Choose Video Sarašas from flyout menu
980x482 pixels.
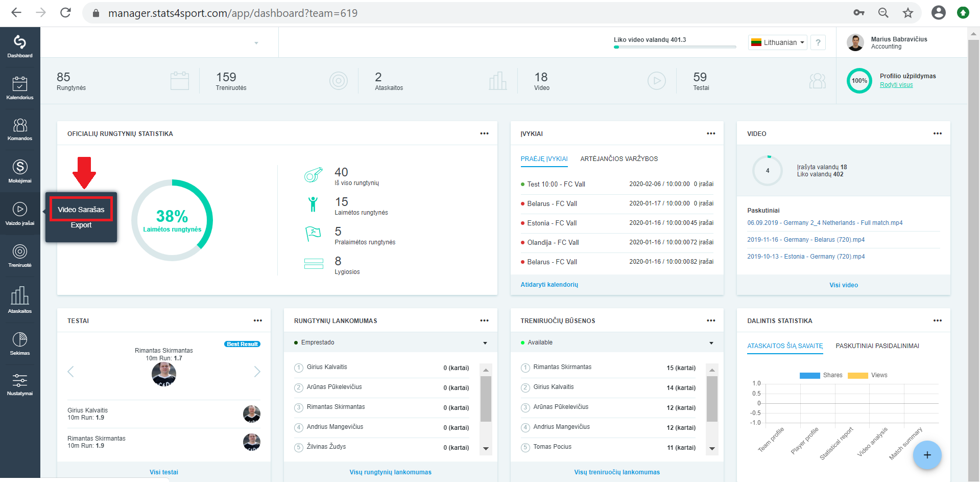click(81, 210)
